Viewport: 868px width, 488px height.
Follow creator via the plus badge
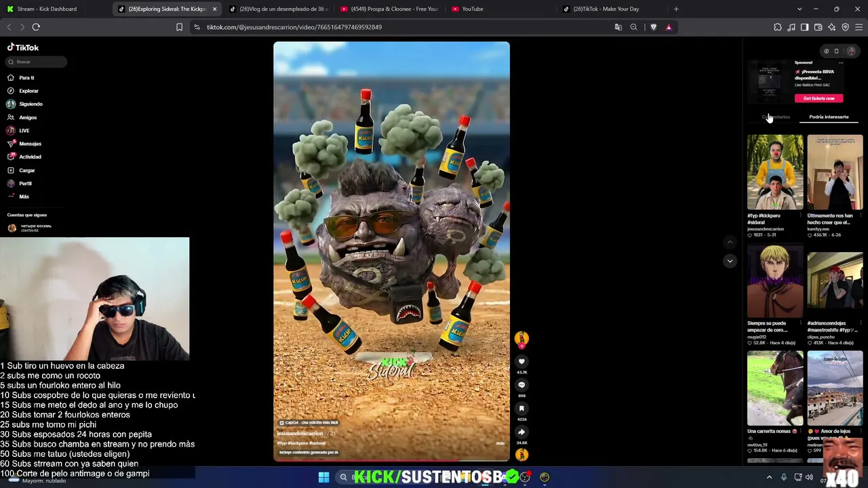click(521, 346)
